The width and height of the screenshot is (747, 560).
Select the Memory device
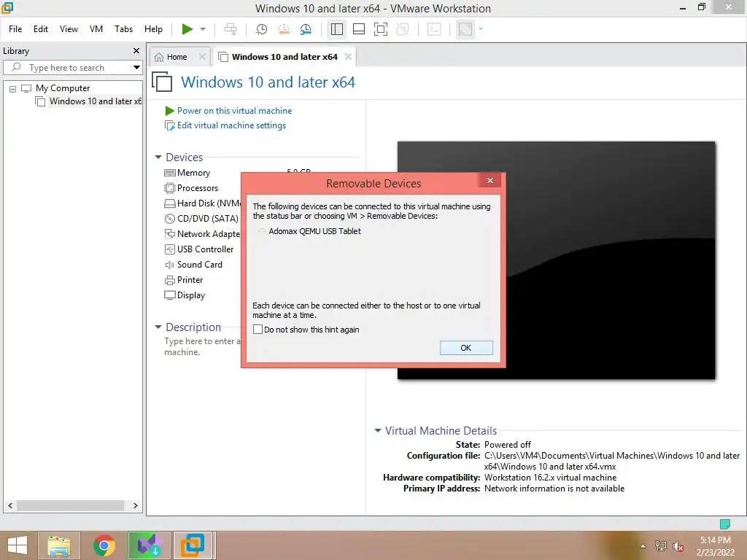[x=193, y=173]
